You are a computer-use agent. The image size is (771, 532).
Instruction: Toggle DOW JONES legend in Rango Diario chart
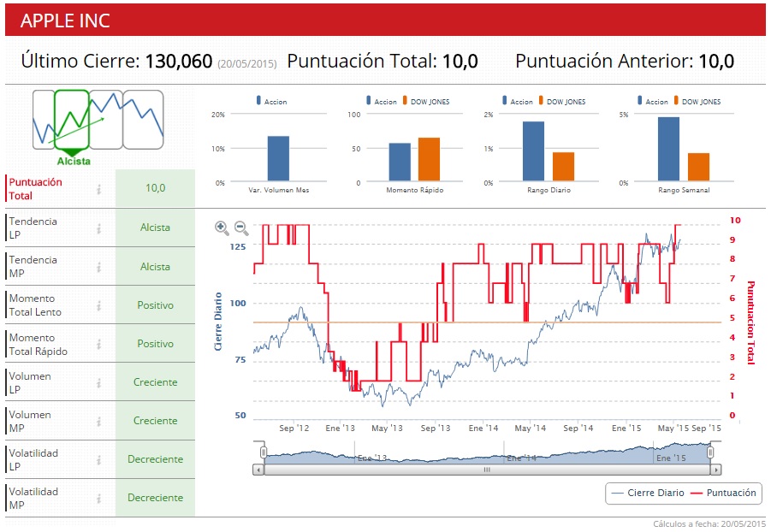pyautogui.click(x=562, y=101)
